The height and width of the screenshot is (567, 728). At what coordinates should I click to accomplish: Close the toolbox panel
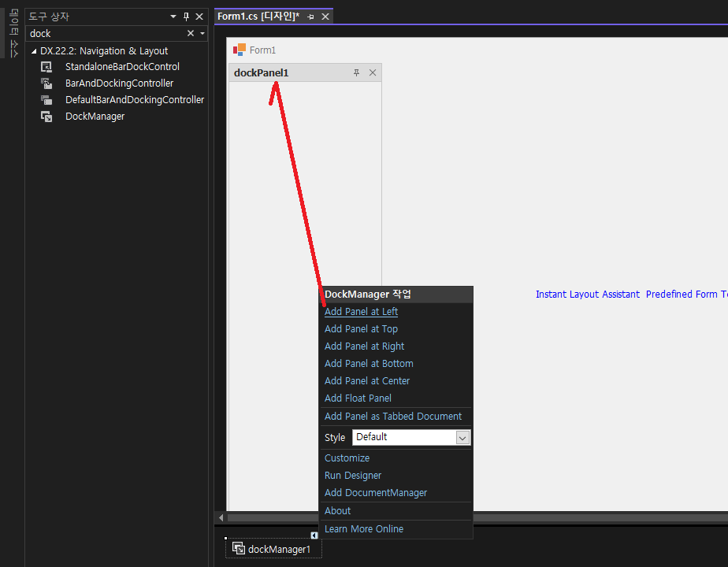(199, 17)
